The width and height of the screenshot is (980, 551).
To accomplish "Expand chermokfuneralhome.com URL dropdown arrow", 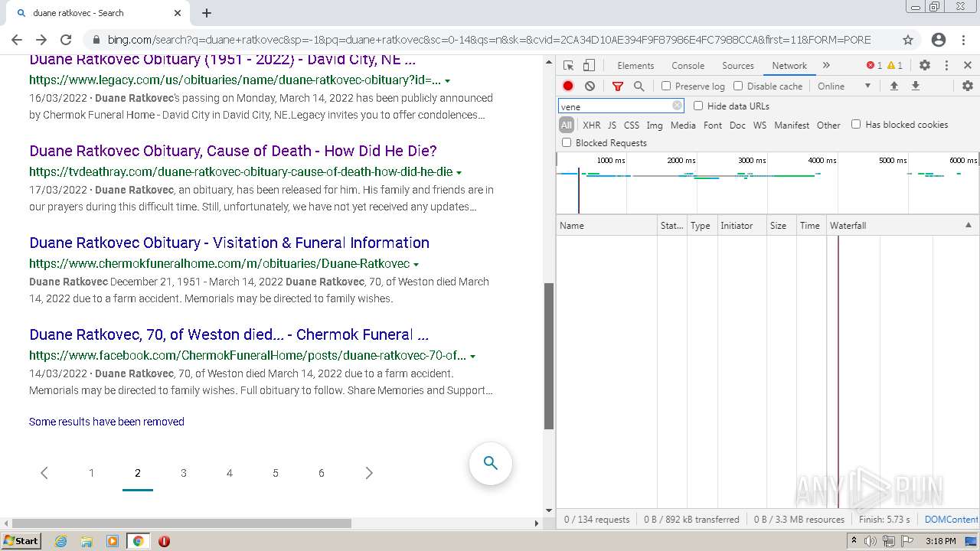I will pos(416,264).
